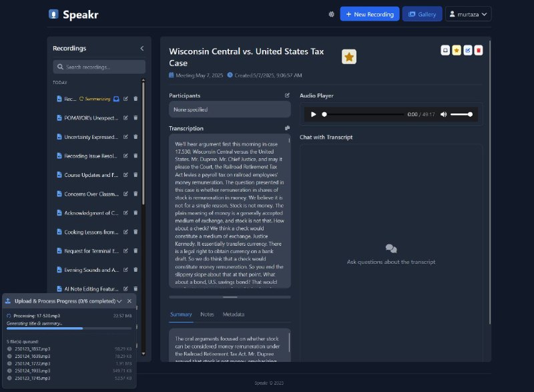The image size is (534, 392).
Task: Start a New Recording
Action: click(369, 13)
